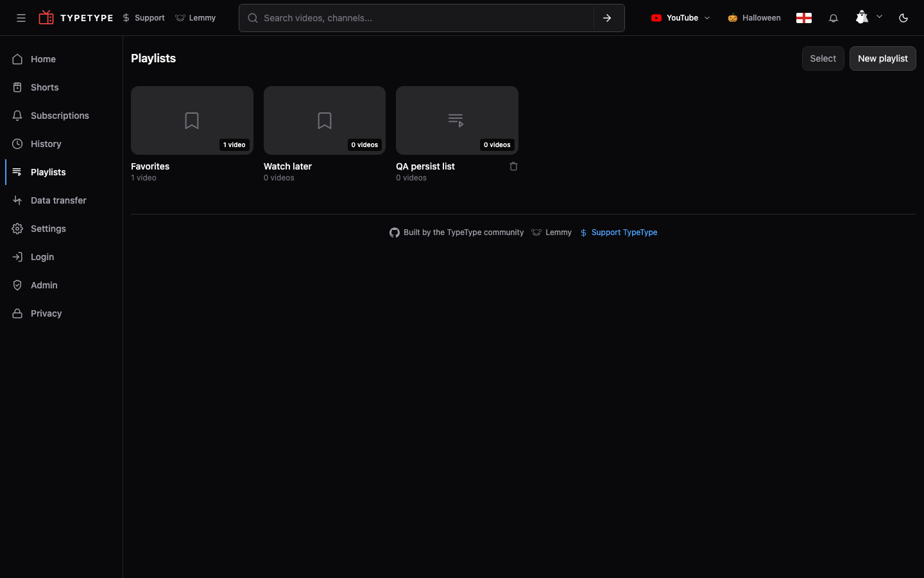Create a New playlist

click(x=882, y=58)
